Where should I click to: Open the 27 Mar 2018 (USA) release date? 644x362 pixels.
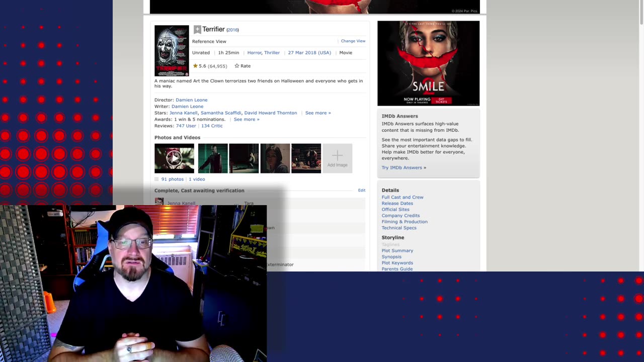309,53
